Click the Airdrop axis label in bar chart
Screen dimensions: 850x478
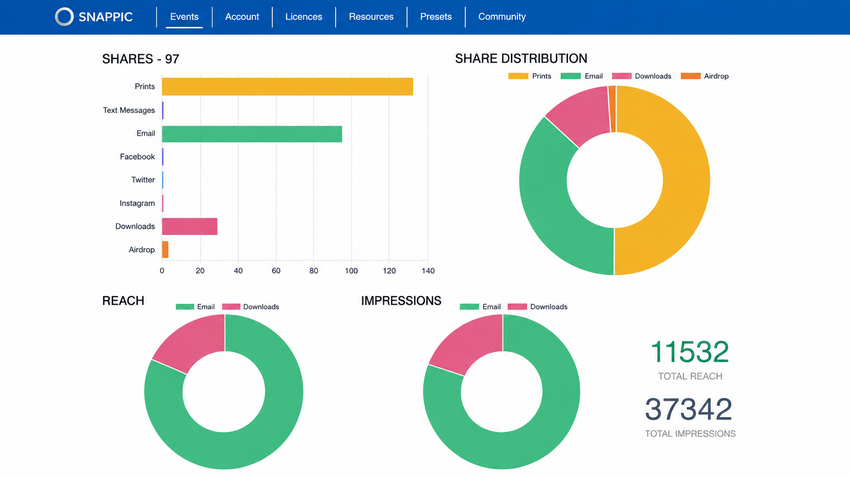tap(141, 250)
